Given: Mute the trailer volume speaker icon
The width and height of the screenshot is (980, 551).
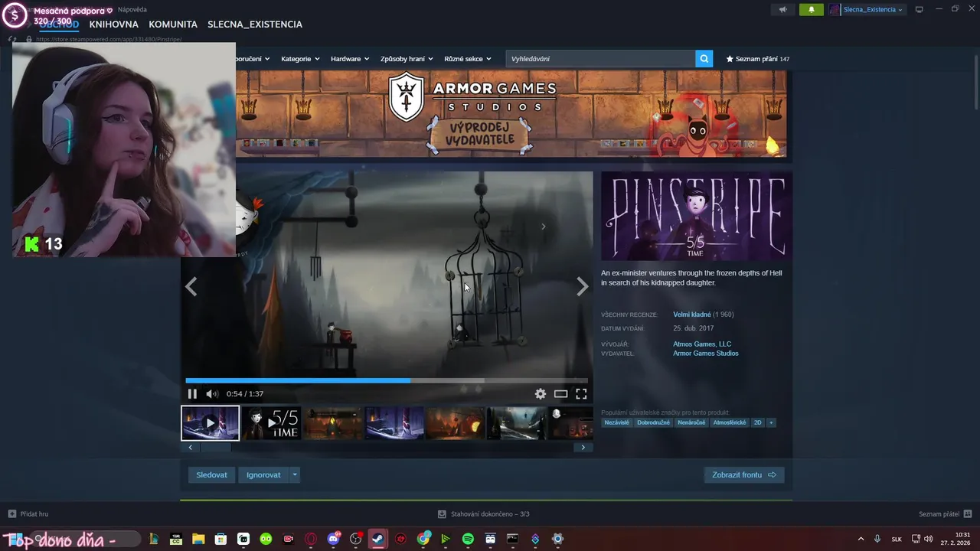Looking at the screenshot, I should [x=212, y=394].
